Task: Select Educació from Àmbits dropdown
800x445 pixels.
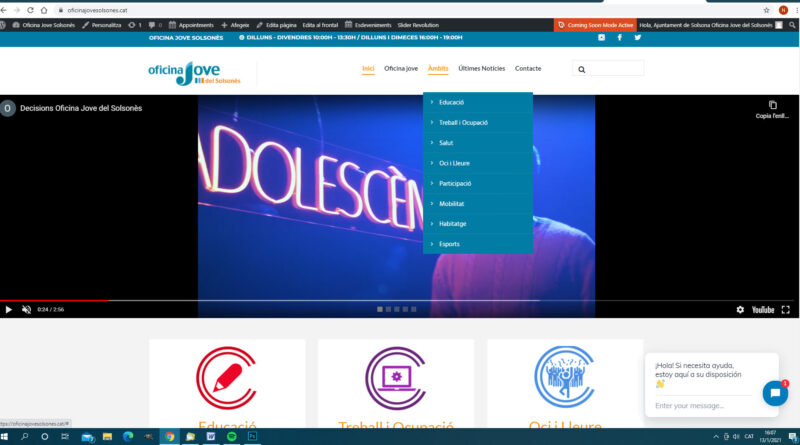Action: (451, 102)
